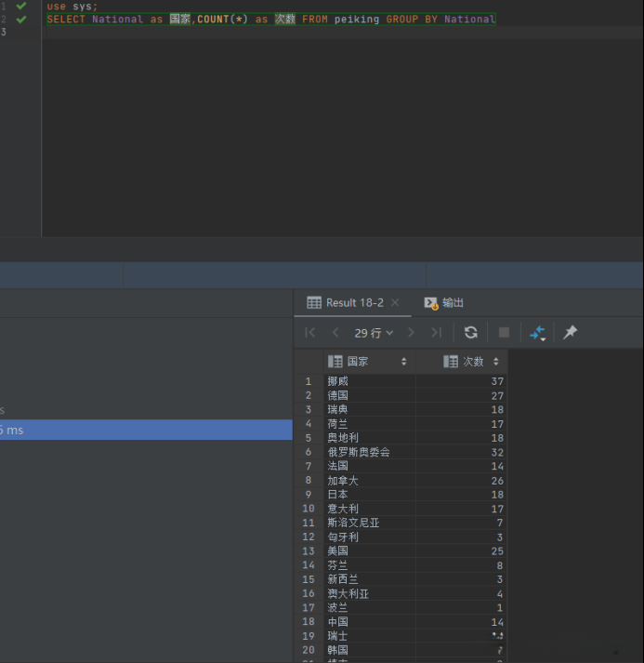Click the green checkmark on line 2
The width and height of the screenshot is (644, 663).
tap(21, 19)
